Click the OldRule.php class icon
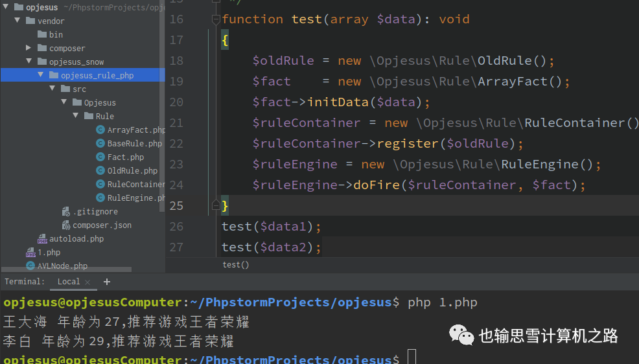This screenshot has width=639, height=364. click(100, 171)
